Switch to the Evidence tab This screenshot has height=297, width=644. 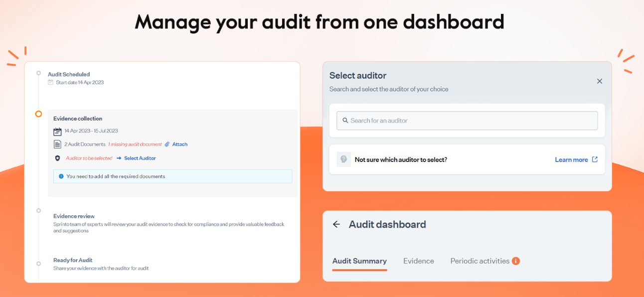tap(419, 261)
